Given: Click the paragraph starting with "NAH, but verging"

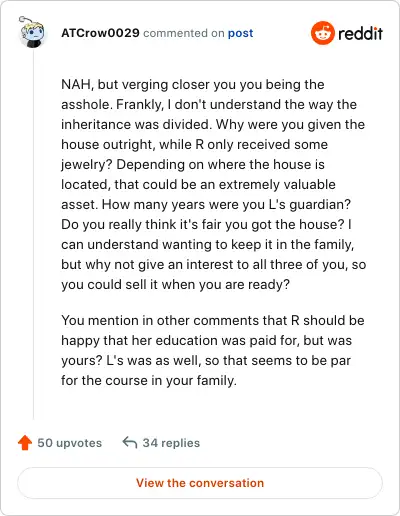Looking at the screenshot, I should click(x=214, y=184).
